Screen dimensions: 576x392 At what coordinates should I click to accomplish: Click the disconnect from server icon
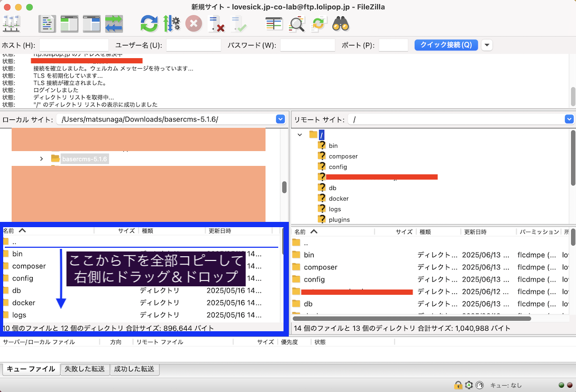(216, 24)
